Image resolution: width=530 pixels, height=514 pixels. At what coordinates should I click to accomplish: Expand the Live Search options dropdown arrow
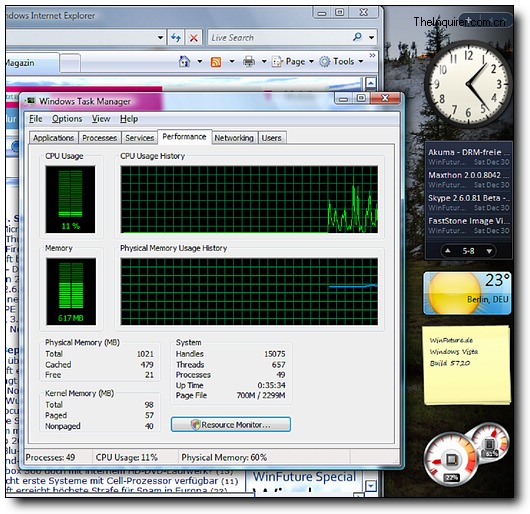pos(371,38)
